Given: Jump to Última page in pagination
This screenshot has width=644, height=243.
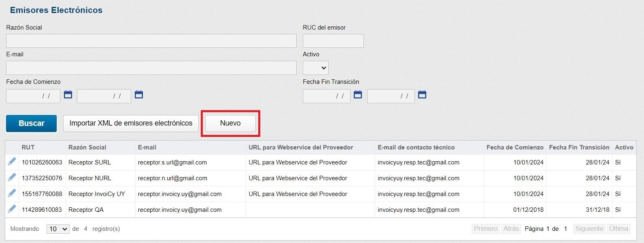Looking at the screenshot, I should [618, 229].
